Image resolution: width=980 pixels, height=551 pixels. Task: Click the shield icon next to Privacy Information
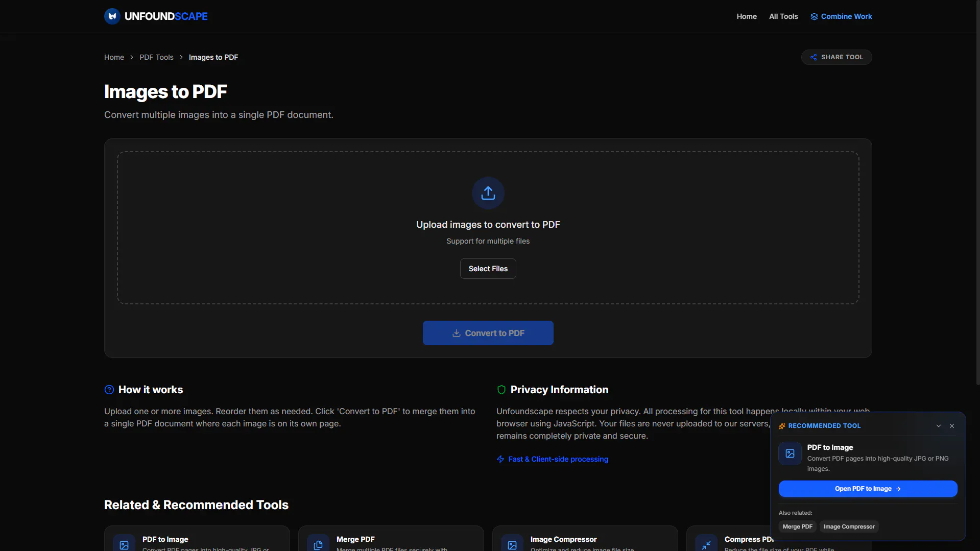point(501,390)
